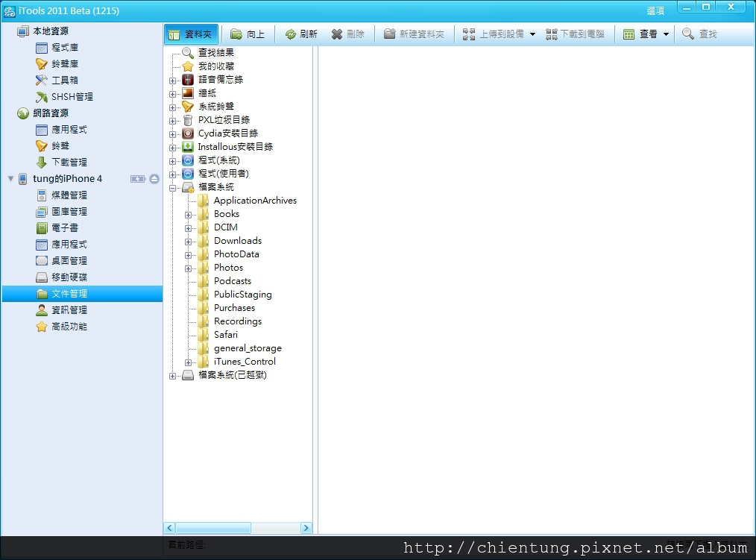Collapse the tung的iPhone 4 device tree

click(10, 178)
